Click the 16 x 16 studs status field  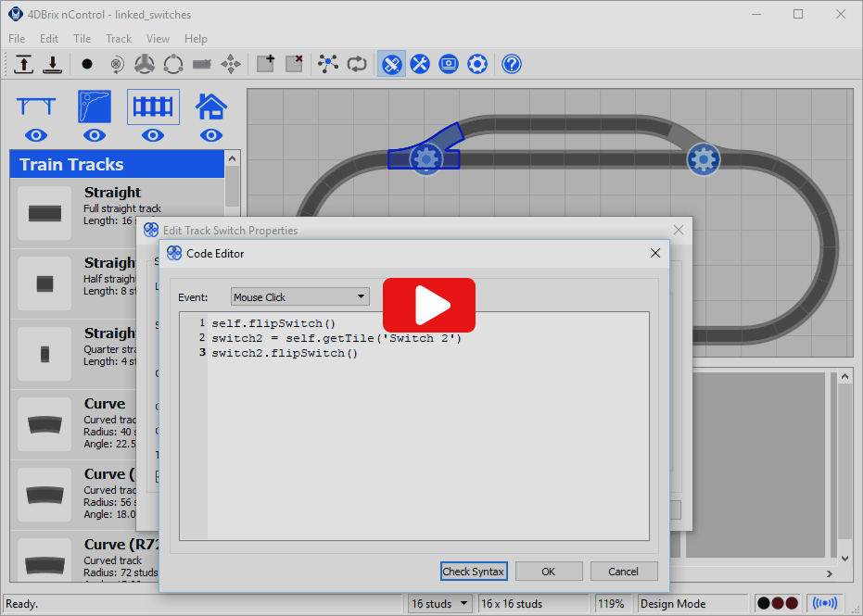pyautogui.click(x=534, y=604)
